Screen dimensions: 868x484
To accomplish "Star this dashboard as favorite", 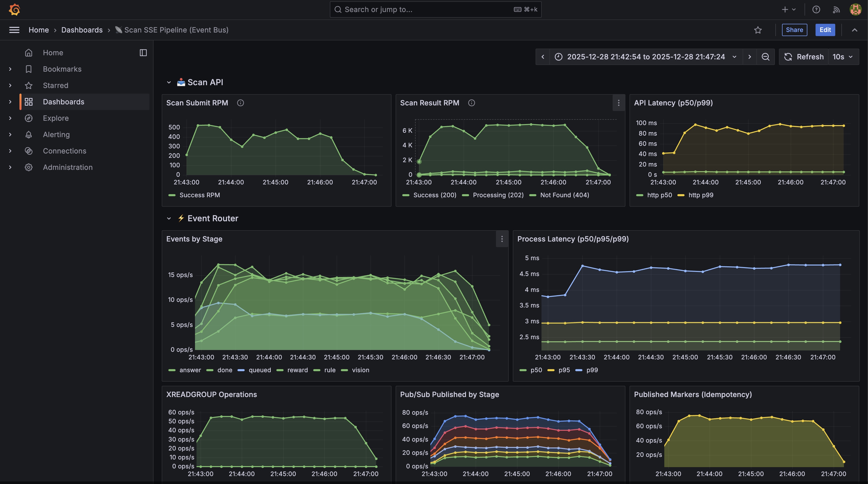I will click(x=758, y=30).
